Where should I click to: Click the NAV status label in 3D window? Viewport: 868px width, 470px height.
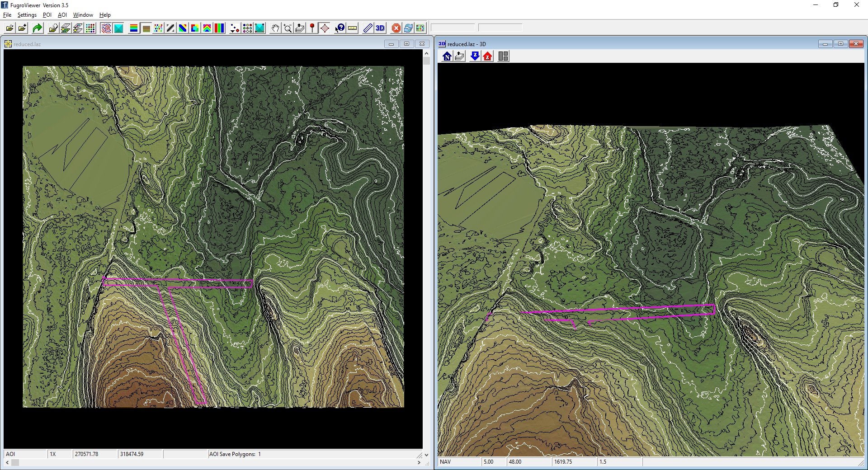click(445, 462)
